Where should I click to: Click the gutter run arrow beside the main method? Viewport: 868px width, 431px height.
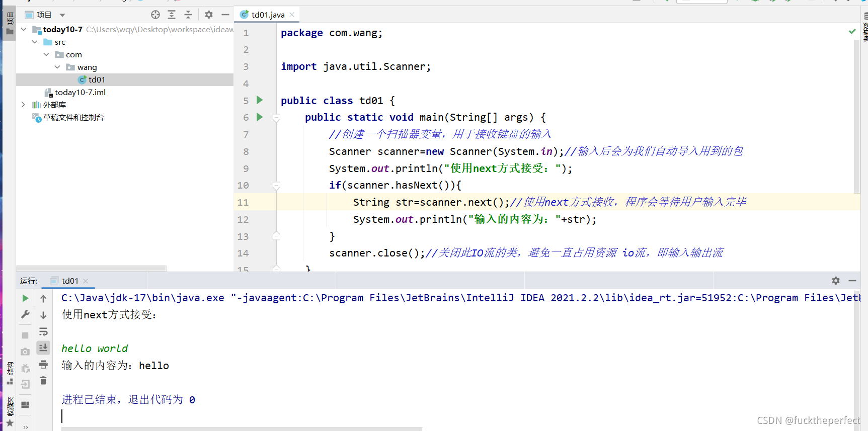coord(260,117)
